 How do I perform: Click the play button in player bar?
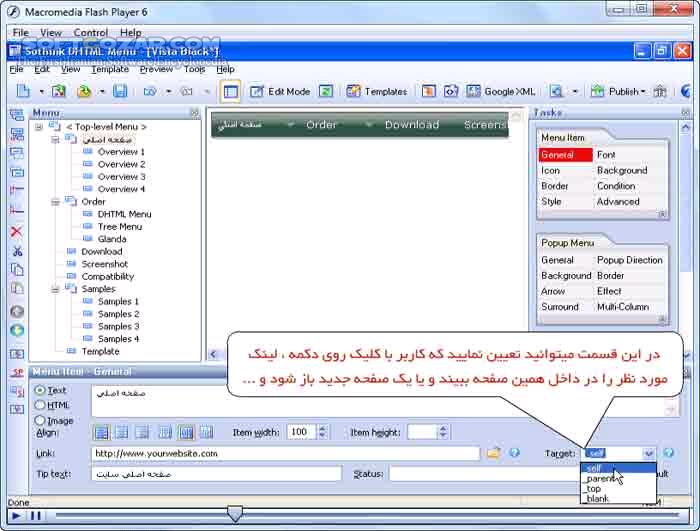coord(16,516)
